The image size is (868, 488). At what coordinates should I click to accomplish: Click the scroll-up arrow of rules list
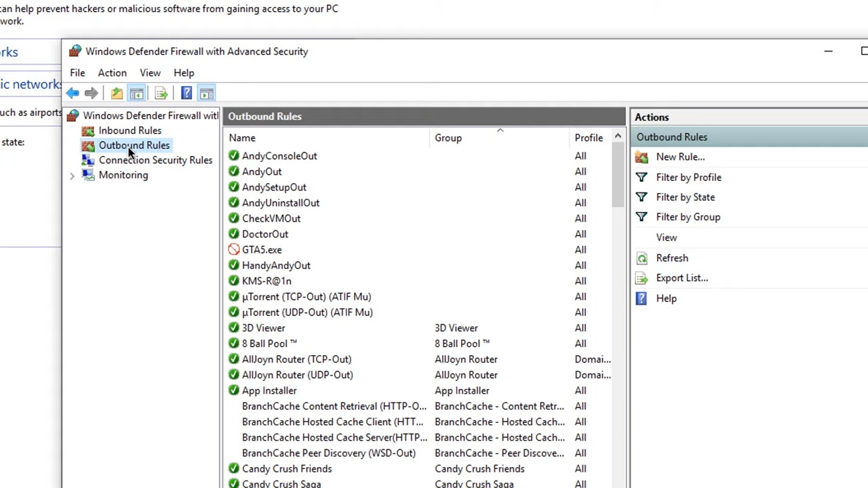pos(618,138)
